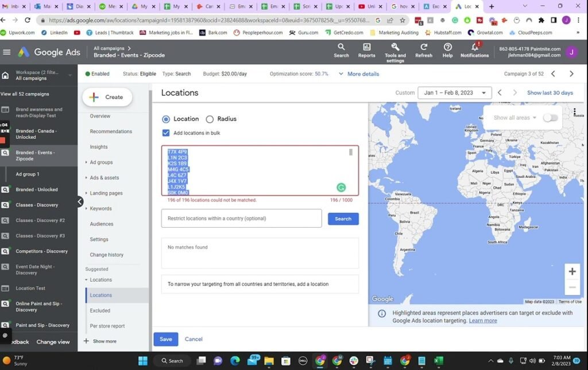The height and width of the screenshot is (370, 588).
Task: Click Show last 30 days link
Action: (x=550, y=92)
